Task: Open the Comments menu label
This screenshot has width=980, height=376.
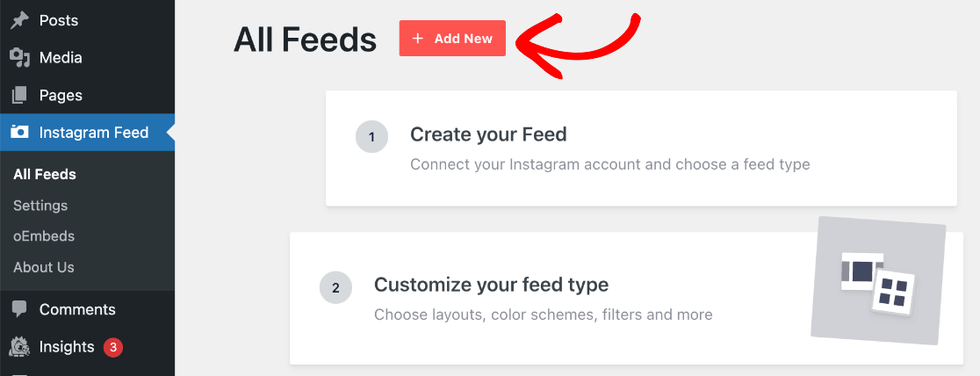Action: coord(77,309)
